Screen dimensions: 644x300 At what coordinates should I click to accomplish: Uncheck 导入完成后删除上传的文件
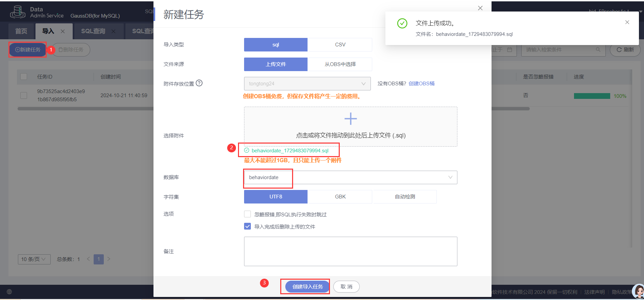tap(247, 226)
